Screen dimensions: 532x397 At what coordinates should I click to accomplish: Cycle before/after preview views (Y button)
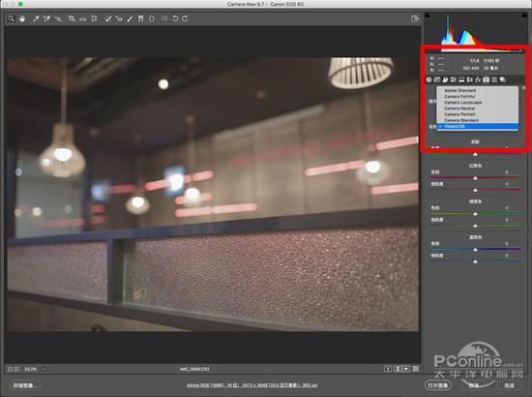click(388, 369)
